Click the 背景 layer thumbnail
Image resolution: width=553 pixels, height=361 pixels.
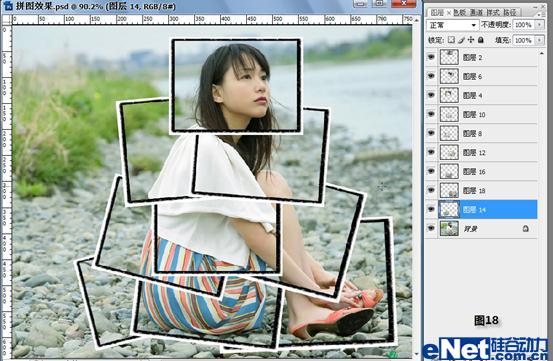pos(449,228)
